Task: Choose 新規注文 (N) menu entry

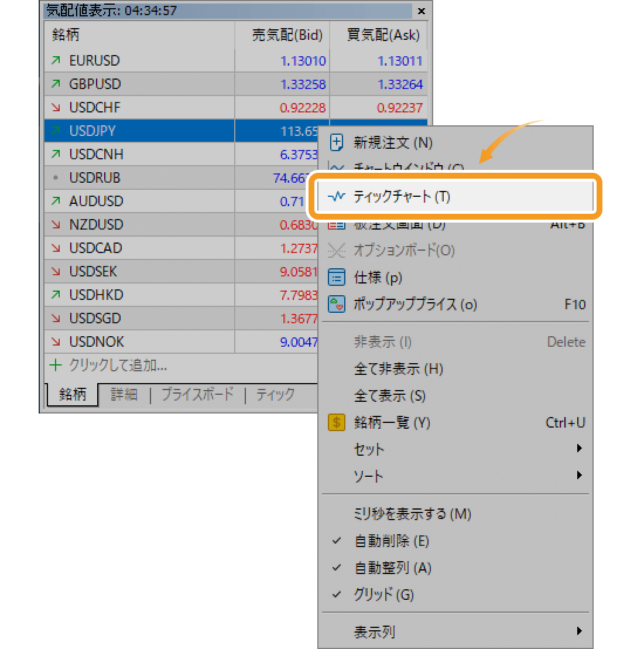Action: tap(455, 143)
